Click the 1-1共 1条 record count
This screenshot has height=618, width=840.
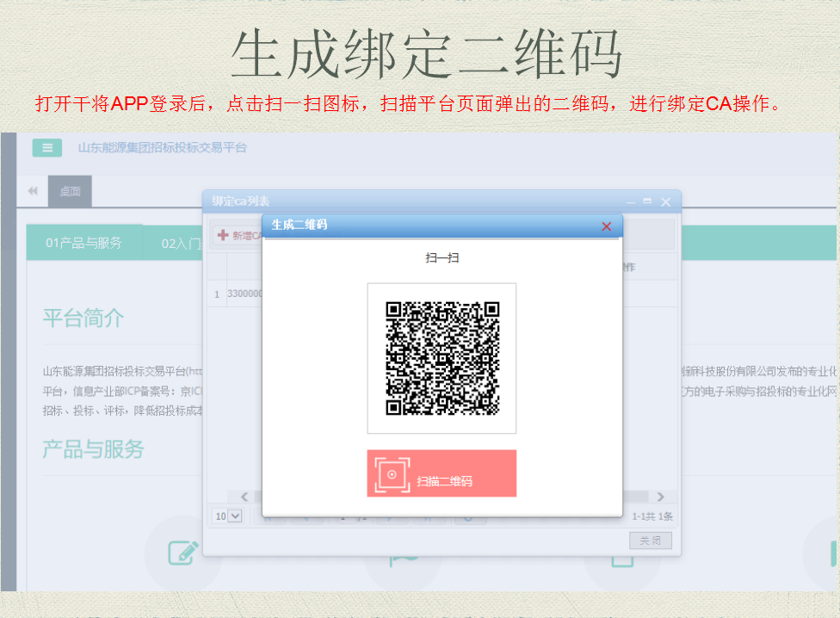652,516
